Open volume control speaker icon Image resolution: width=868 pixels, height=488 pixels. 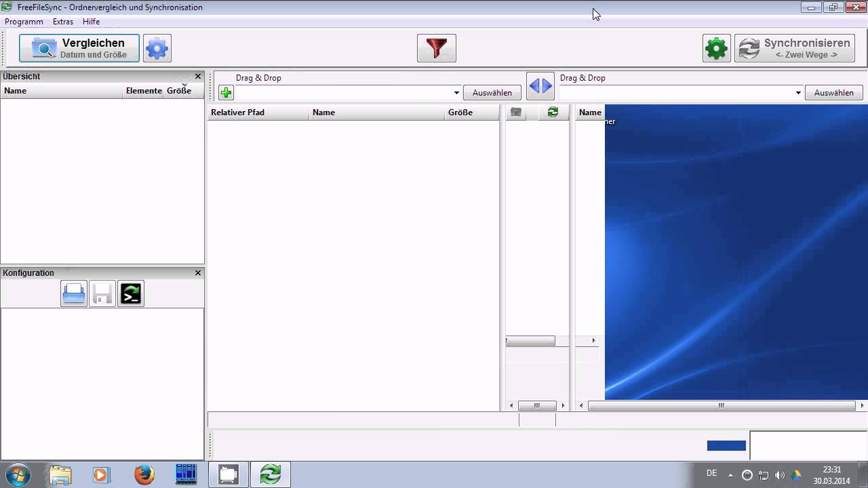point(780,475)
